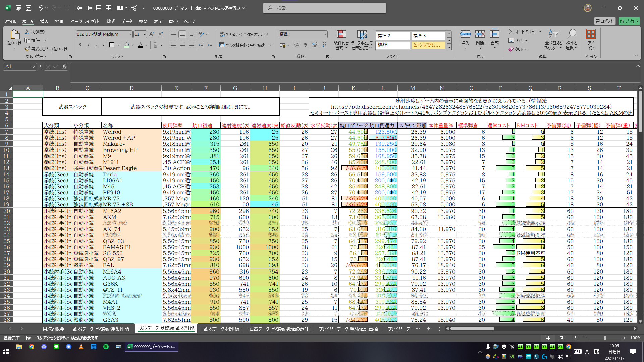Click セルを結合して中央揃え merge button
Image resolution: width=644 pixels, height=362 pixels.
click(x=242, y=45)
